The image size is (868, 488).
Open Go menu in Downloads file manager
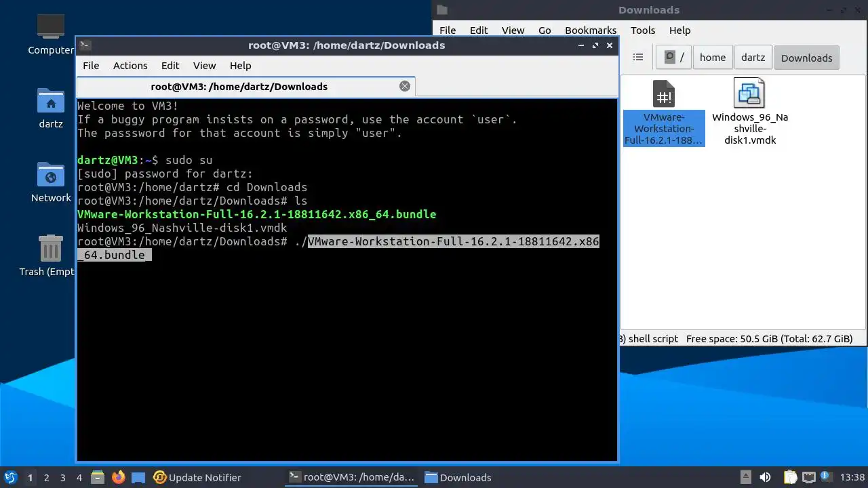545,30
